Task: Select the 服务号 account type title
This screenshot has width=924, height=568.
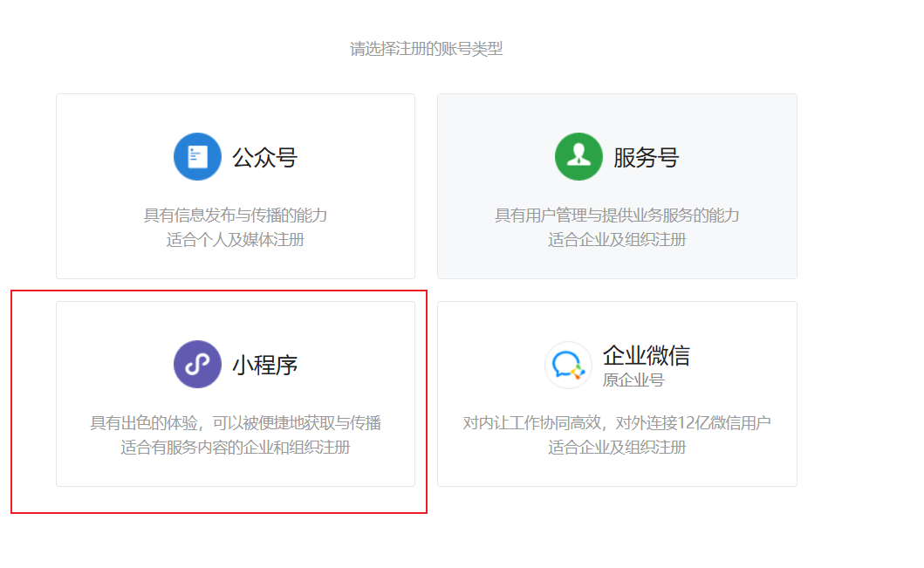Action: pyautogui.click(x=646, y=158)
